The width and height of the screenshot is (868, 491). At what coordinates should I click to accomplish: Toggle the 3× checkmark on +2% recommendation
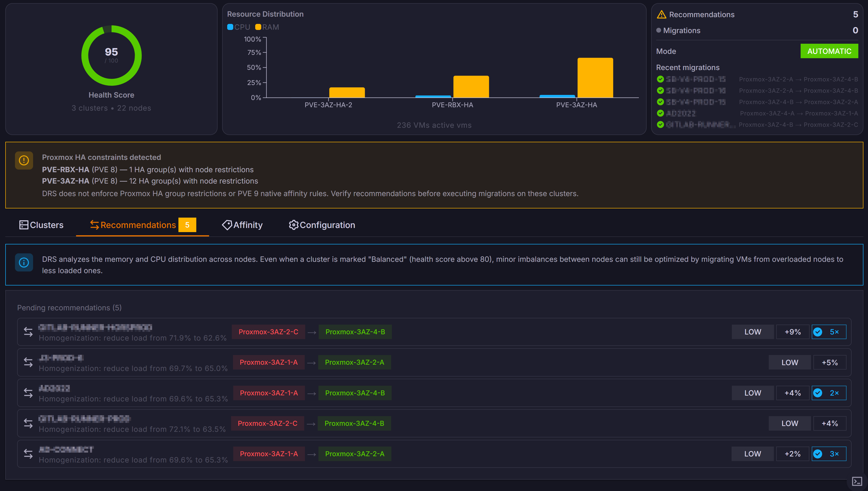(x=818, y=454)
